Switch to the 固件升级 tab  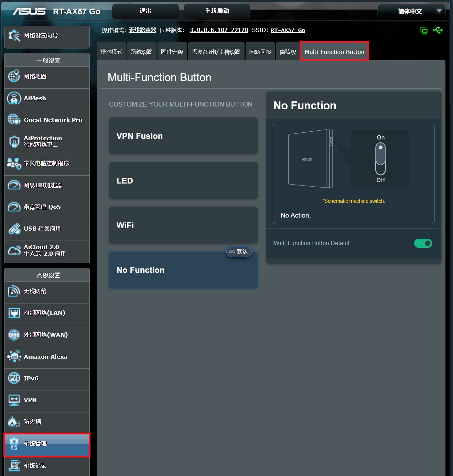pos(172,52)
